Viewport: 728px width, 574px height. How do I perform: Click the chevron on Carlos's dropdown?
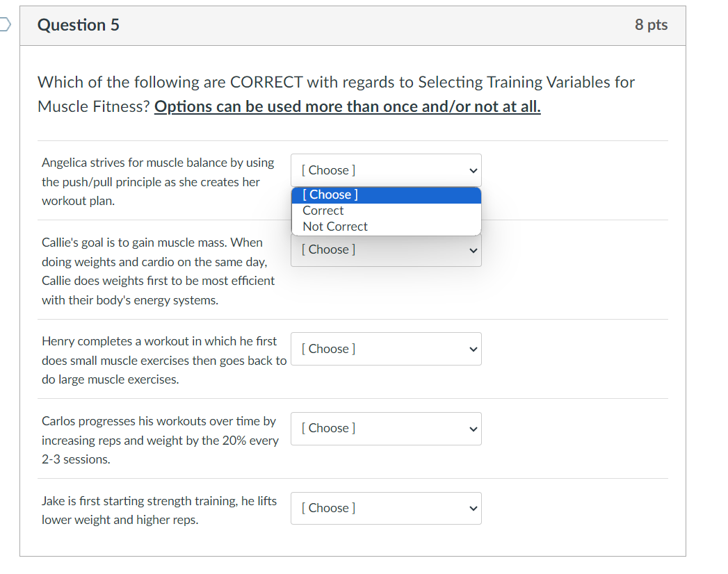tap(473, 428)
